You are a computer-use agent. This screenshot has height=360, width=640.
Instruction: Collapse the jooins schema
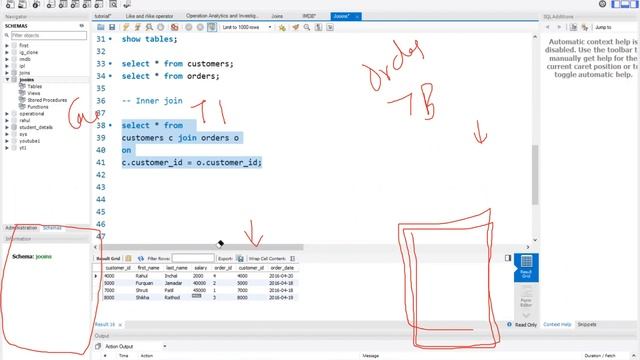(x=7, y=80)
